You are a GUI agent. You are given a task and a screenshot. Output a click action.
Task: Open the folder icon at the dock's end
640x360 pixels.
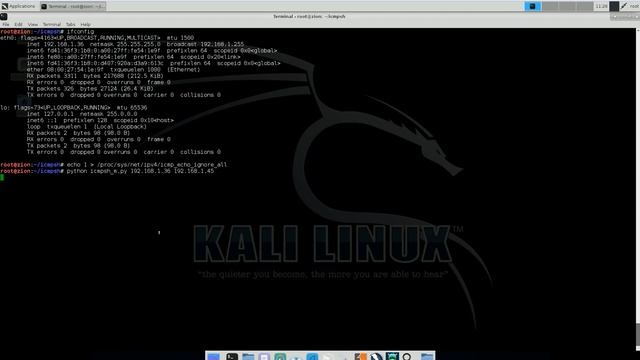coord(427,357)
